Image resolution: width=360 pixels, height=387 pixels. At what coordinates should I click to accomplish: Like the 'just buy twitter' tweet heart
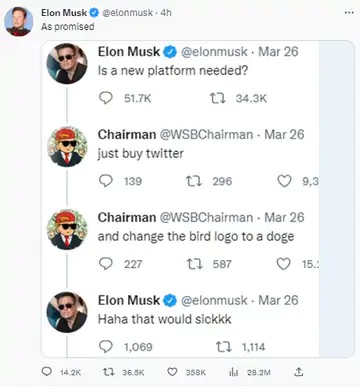click(x=284, y=181)
